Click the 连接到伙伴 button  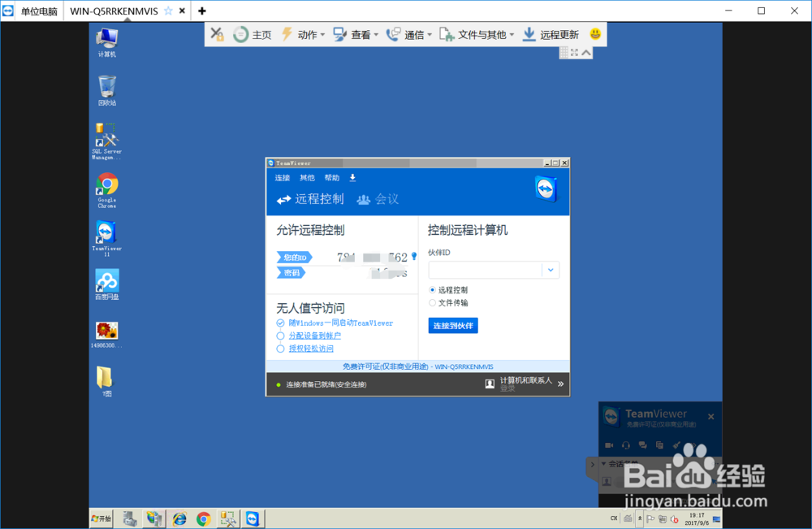point(453,325)
